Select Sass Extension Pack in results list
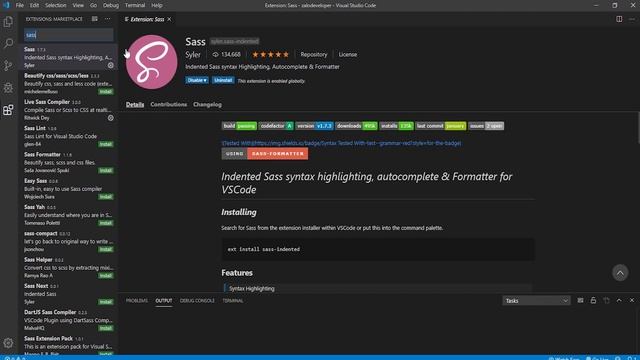 (68, 345)
